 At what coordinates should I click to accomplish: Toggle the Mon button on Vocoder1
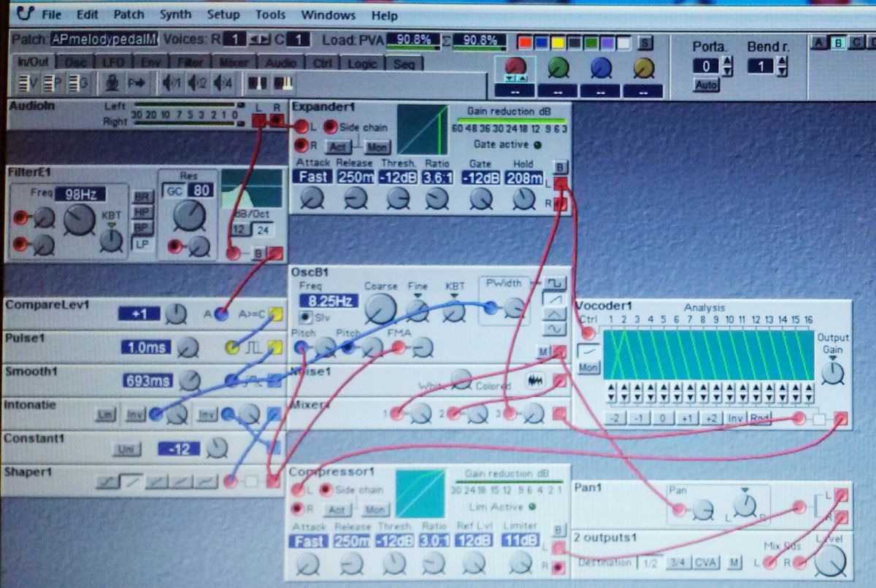click(x=588, y=369)
